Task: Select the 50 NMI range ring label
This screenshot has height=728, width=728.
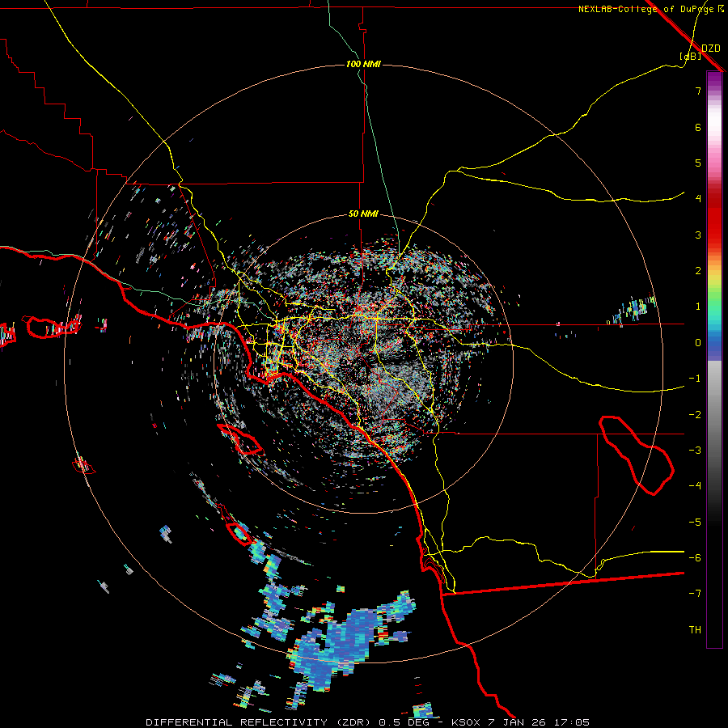Action: click(x=363, y=214)
